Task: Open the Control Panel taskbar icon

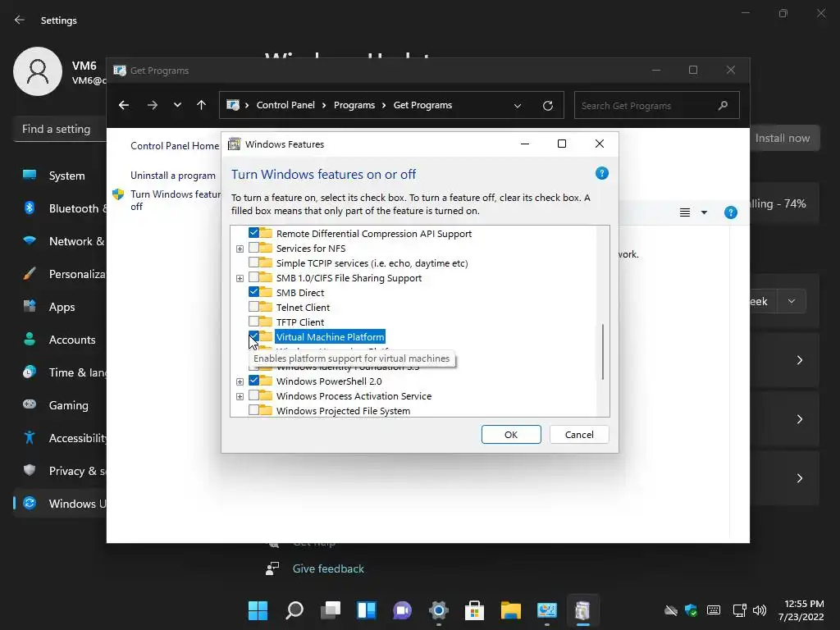Action: (546, 610)
